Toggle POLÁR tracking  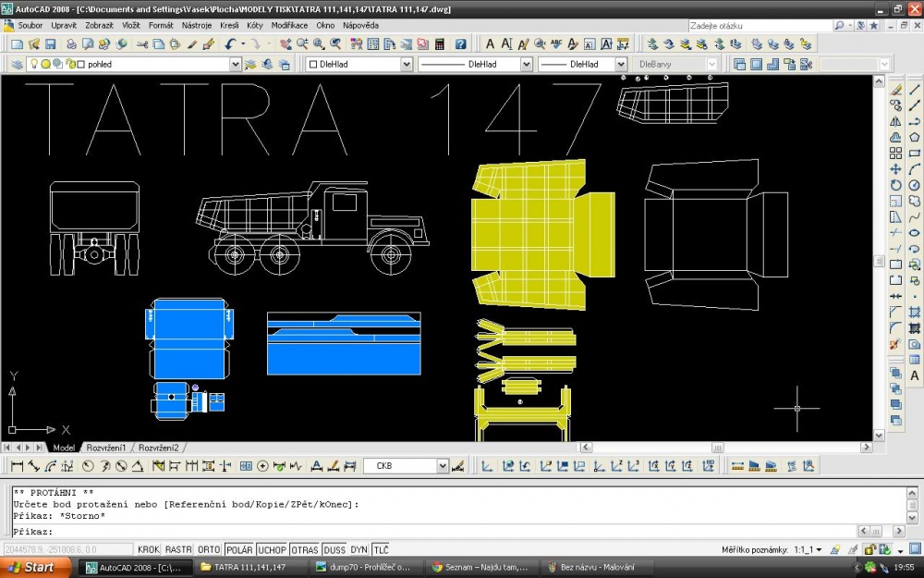[239, 549]
